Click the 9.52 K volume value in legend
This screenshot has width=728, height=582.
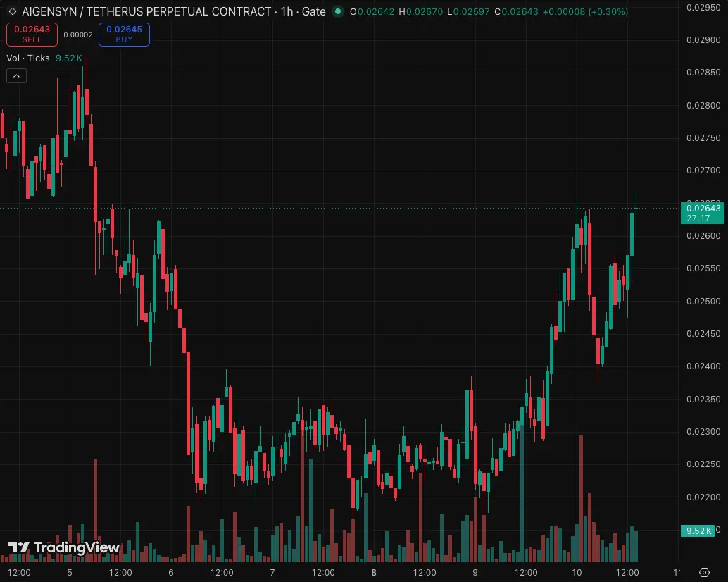point(69,58)
